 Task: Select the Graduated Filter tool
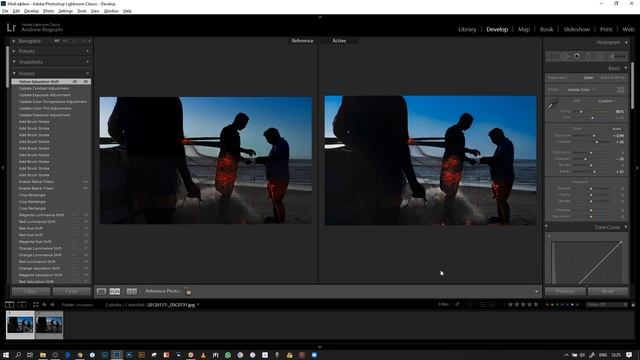tap(588, 56)
